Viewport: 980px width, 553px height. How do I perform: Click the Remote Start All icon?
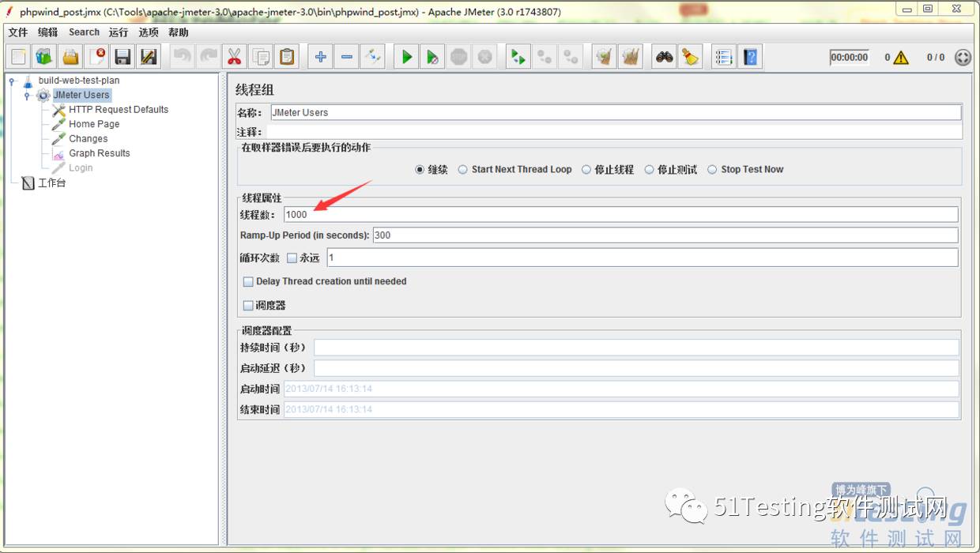tap(518, 57)
